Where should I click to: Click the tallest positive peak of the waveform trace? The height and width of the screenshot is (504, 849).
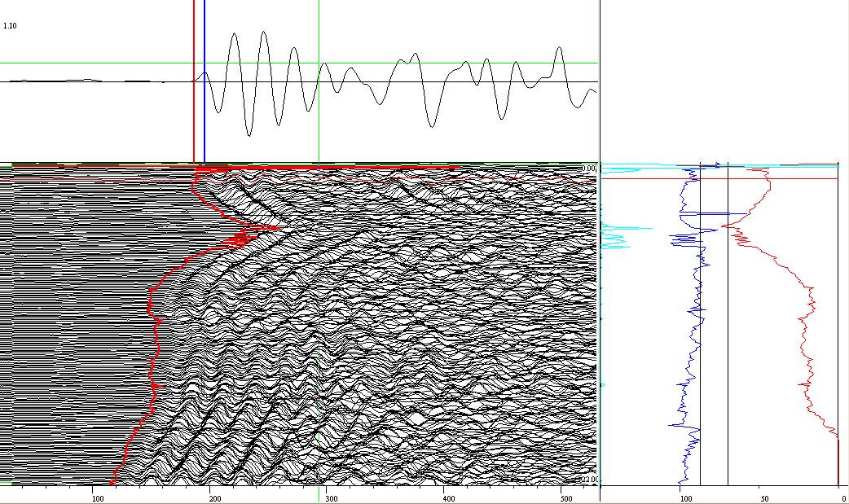tap(263, 33)
